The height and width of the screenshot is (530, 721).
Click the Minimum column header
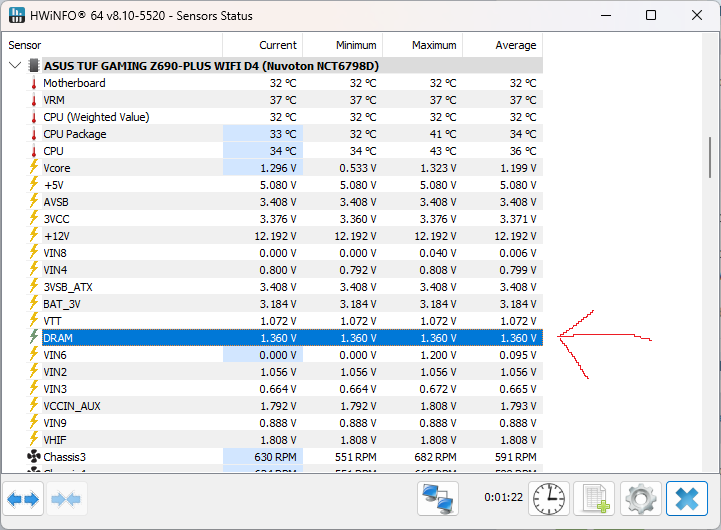coord(343,45)
